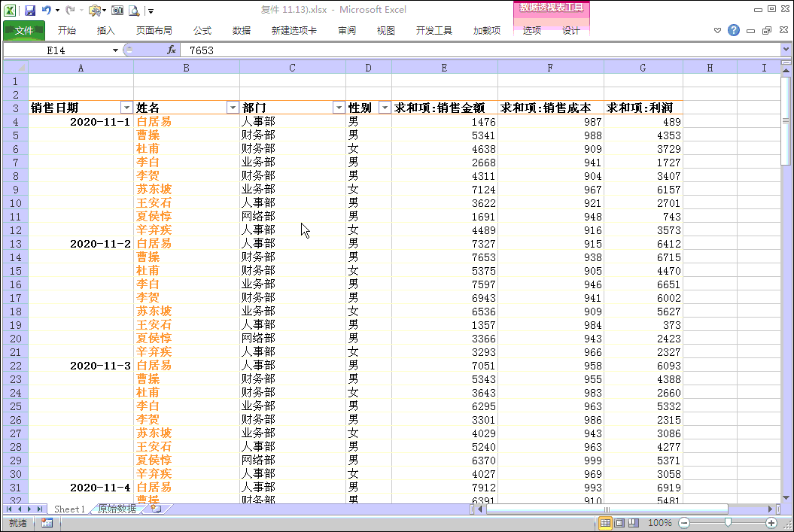Minimize the workbook window inside Excel

(x=750, y=31)
